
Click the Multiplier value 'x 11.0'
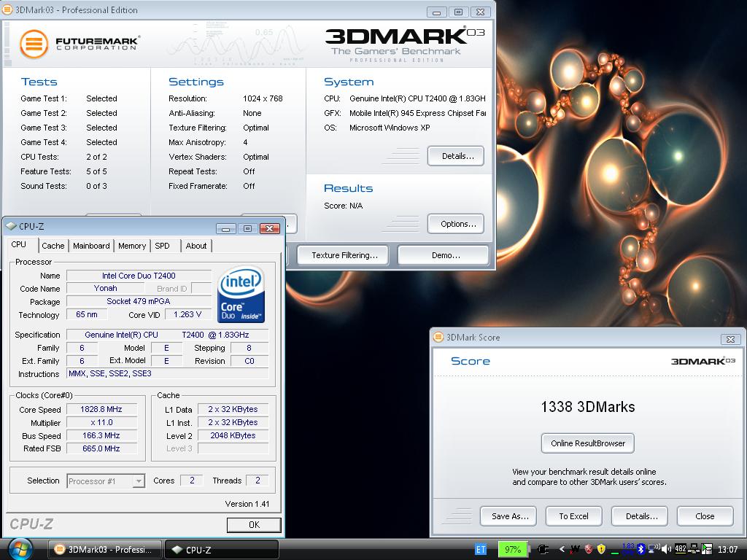pos(101,422)
